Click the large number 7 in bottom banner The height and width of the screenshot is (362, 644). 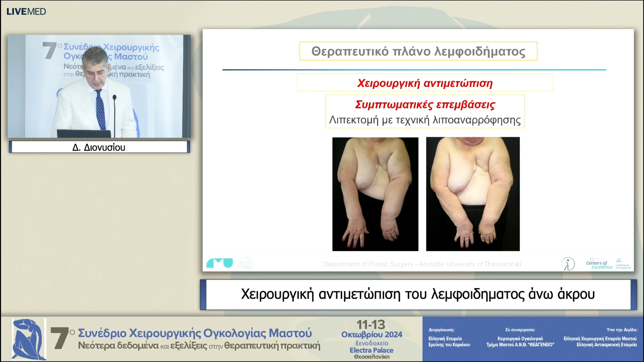[x=60, y=338]
